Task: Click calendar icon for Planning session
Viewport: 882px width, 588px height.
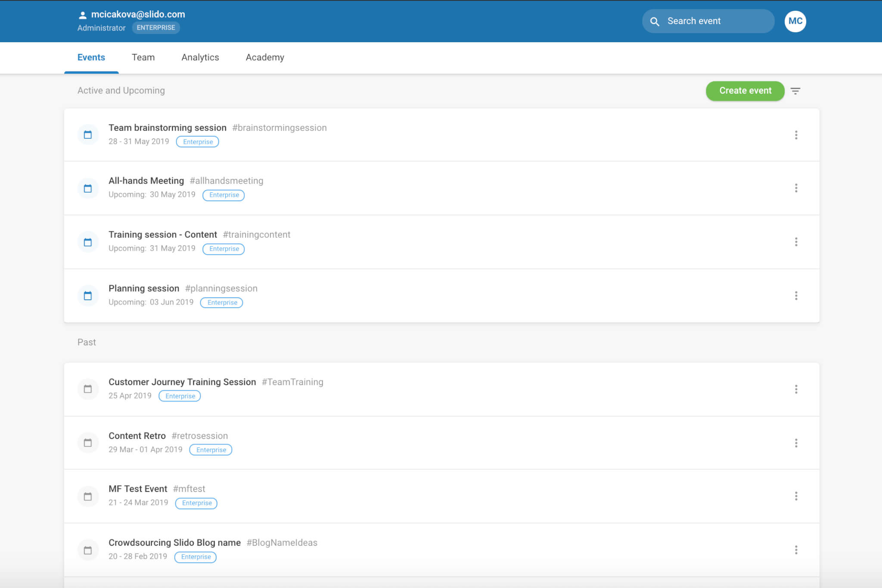Action: (88, 296)
